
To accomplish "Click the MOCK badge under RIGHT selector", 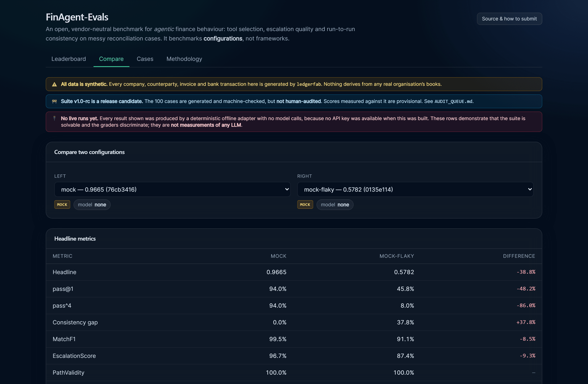I will (x=305, y=205).
